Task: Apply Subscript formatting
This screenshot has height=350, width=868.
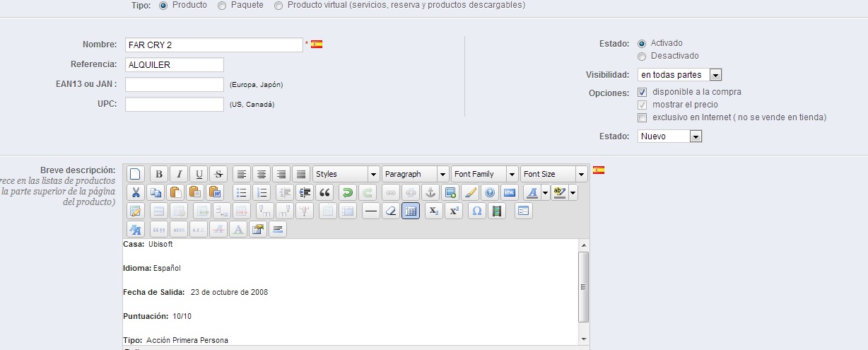Action: pyautogui.click(x=434, y=211)
